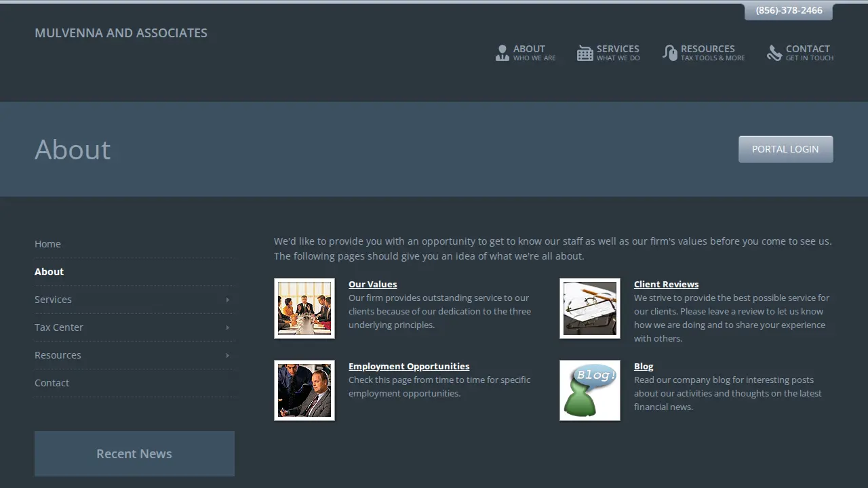Viewport: 868px width, 488px height.
Task: Open the Blog speech-bubble thumbnail
Action: tap(590, 390)
